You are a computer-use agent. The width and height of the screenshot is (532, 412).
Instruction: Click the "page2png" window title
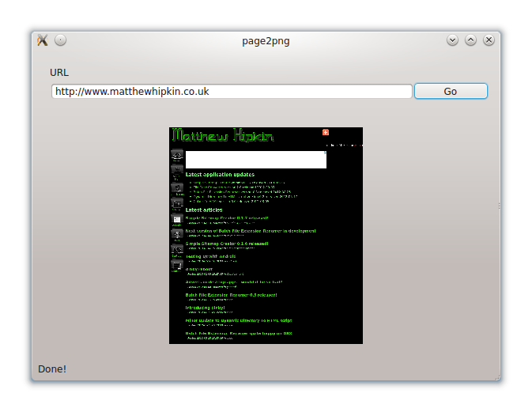[266, 41]
